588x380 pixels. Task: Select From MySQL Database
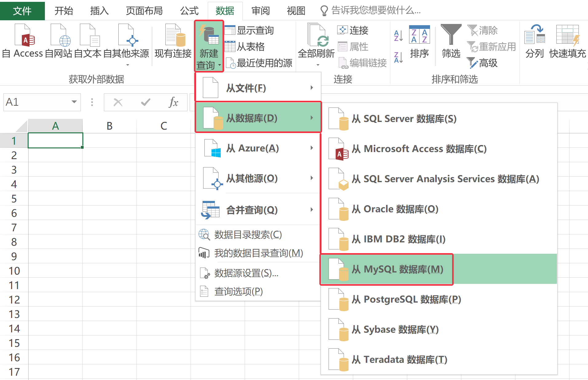(x=397, y=269)
